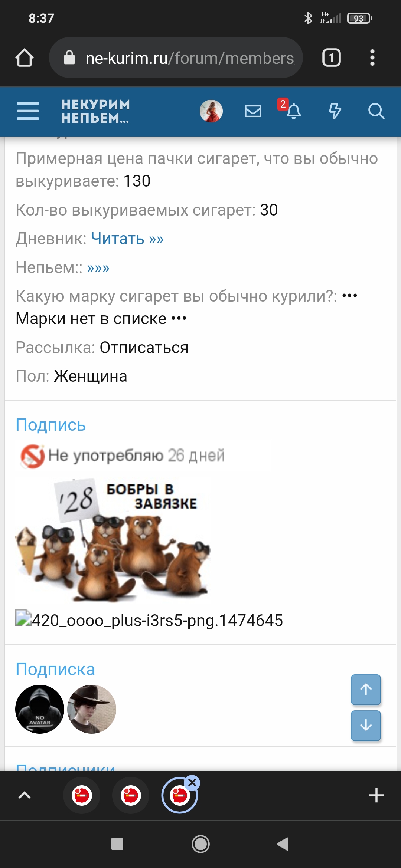Open the messages envelope icon
Viewport: 401px width, 868px height.
(253, 111)
